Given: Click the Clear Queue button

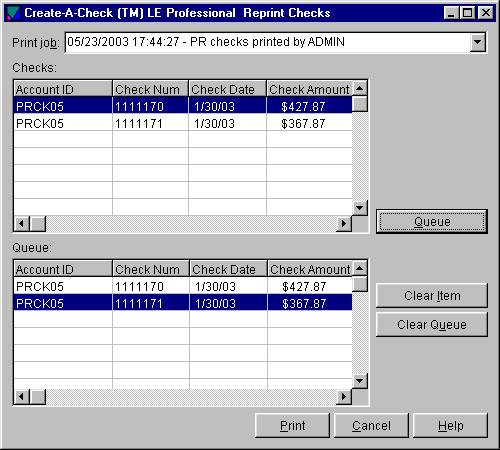Looking at the screenshot, I should 432,324.
